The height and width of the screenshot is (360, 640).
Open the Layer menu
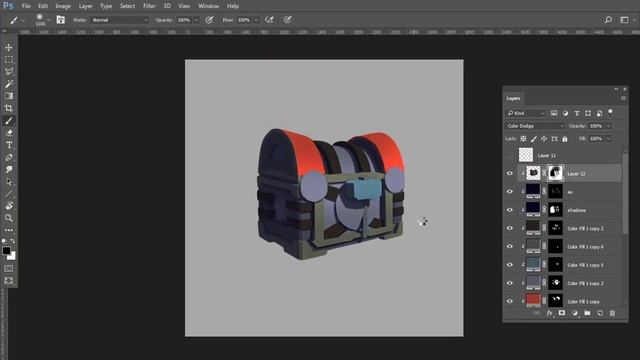tap(85, 6)
